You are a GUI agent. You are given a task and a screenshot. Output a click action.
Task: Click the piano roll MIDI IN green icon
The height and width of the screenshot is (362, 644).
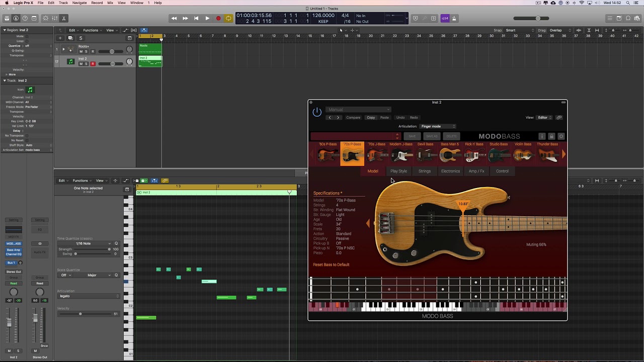[144, 180]
